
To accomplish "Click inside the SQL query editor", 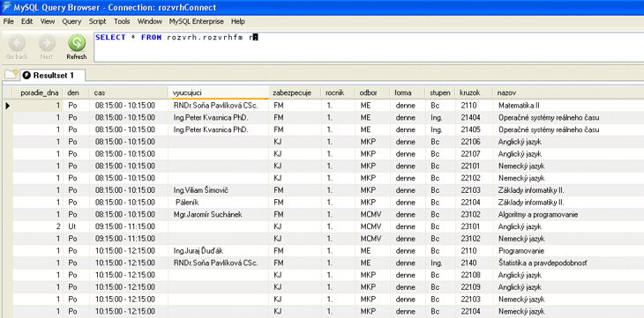I will point(369,48).
